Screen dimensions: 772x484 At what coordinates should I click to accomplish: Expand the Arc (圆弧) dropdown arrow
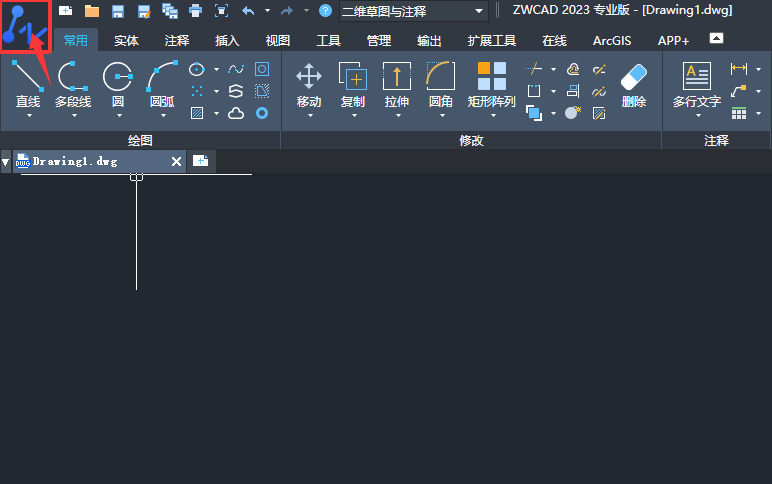[x=163, y=116]
